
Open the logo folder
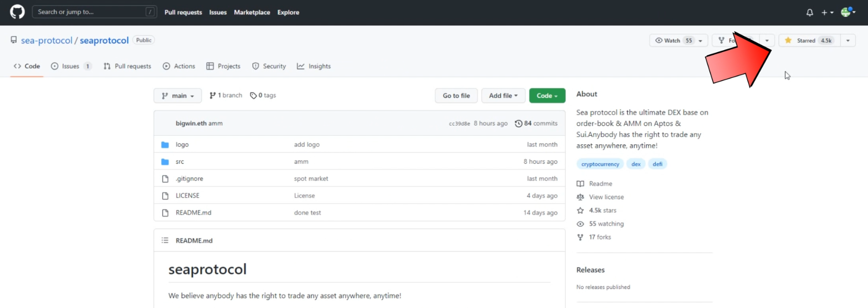(182, 145)
